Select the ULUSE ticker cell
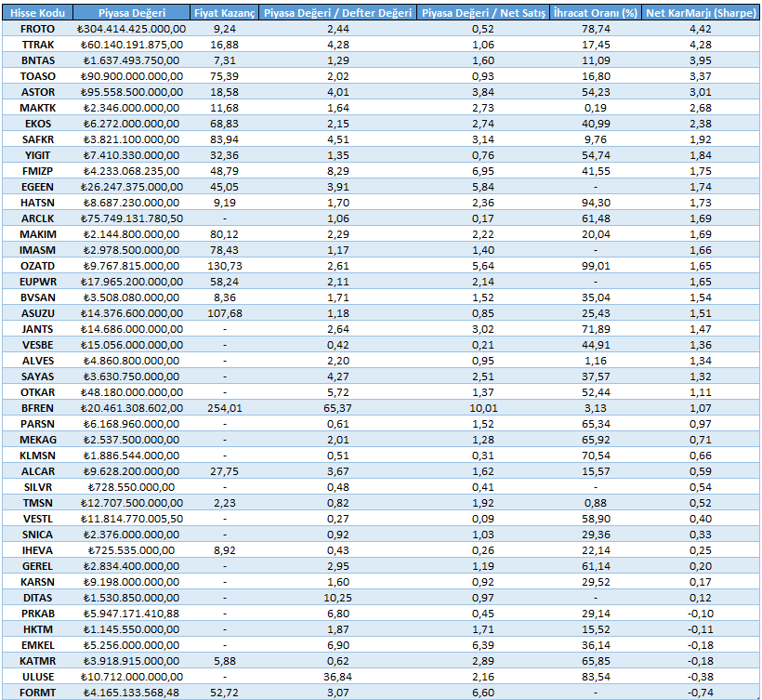The width and height of the screenshot is (762, 700). (x=37, y=677)
